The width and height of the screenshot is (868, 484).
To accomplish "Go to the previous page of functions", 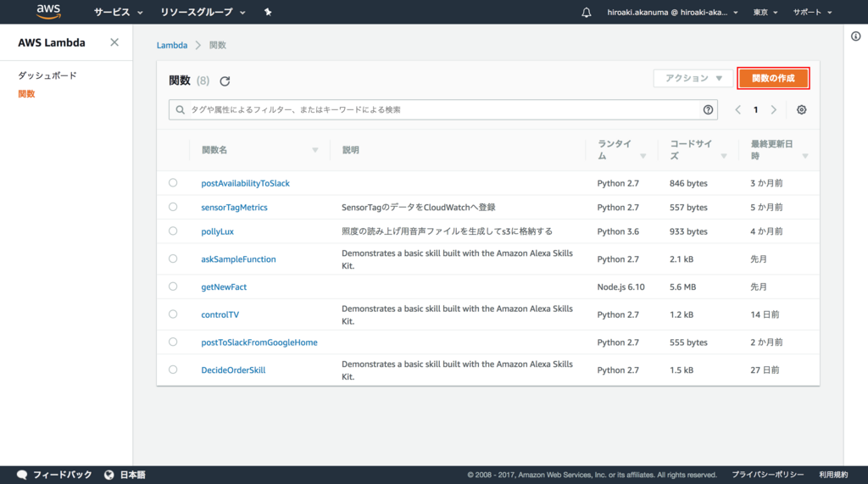I will 738,109.
